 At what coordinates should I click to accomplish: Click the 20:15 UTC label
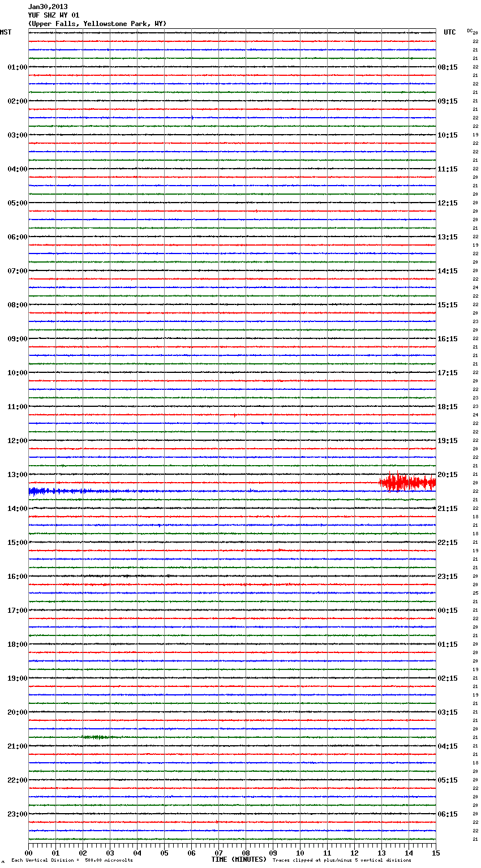(x=448, y=475)
